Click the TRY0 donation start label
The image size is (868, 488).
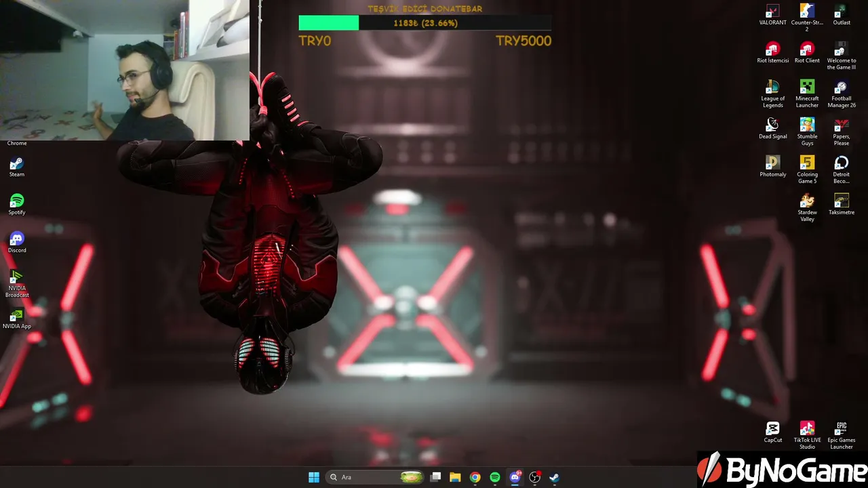click(x=315, y=41)
